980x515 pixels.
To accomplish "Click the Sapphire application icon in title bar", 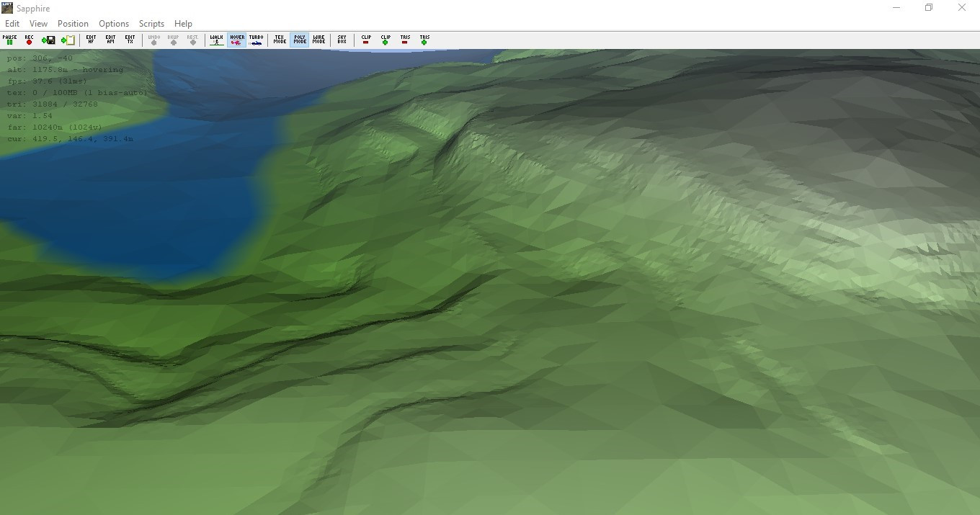I will tap(7, 8).
